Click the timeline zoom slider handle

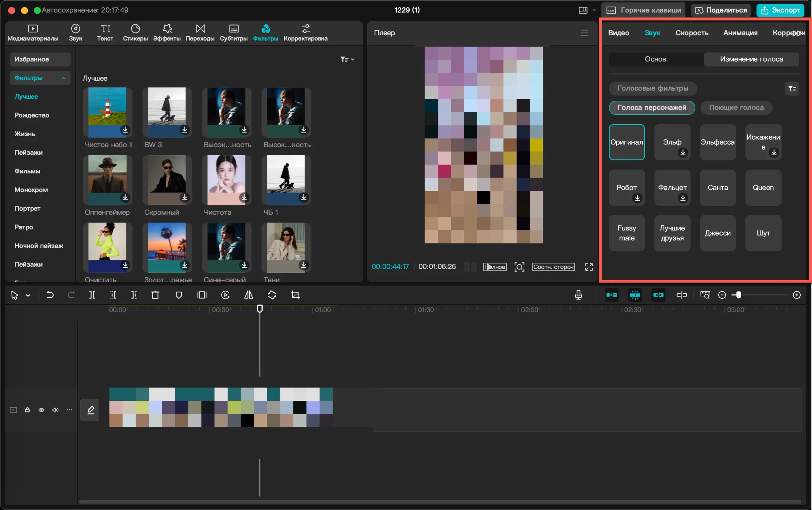click(x=738, y=295)
